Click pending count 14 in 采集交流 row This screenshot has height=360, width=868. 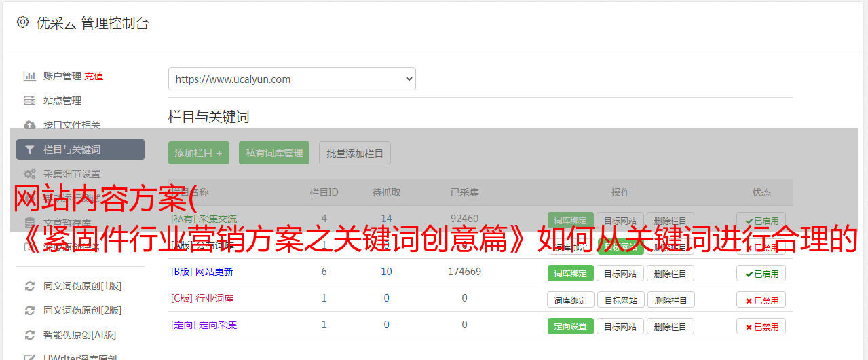386,219
